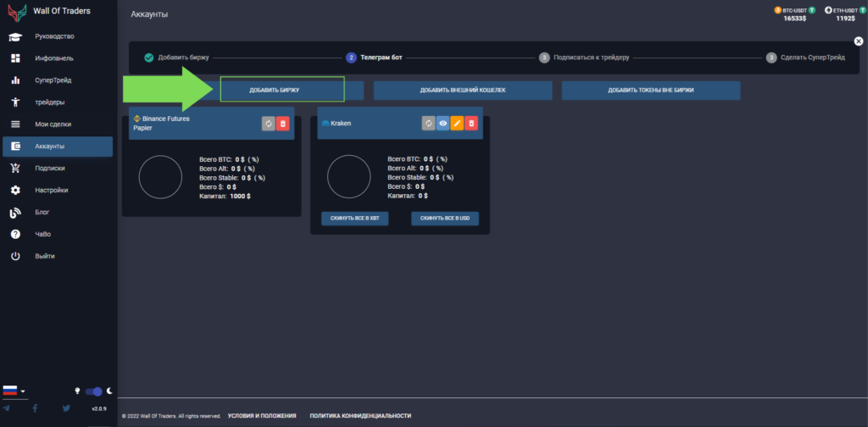
Task: Open 'Мои сделки' in the sidebar
Action: [x=53, y=125]
